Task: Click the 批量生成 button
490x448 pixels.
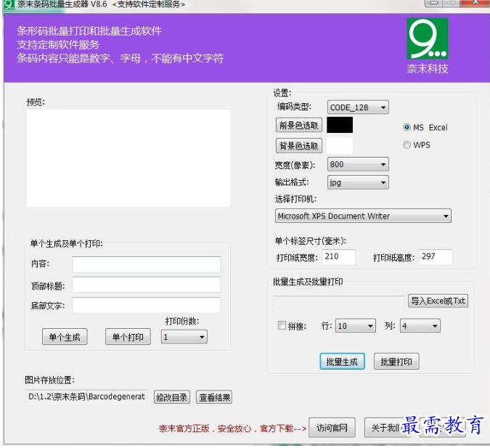Action: 342,362
